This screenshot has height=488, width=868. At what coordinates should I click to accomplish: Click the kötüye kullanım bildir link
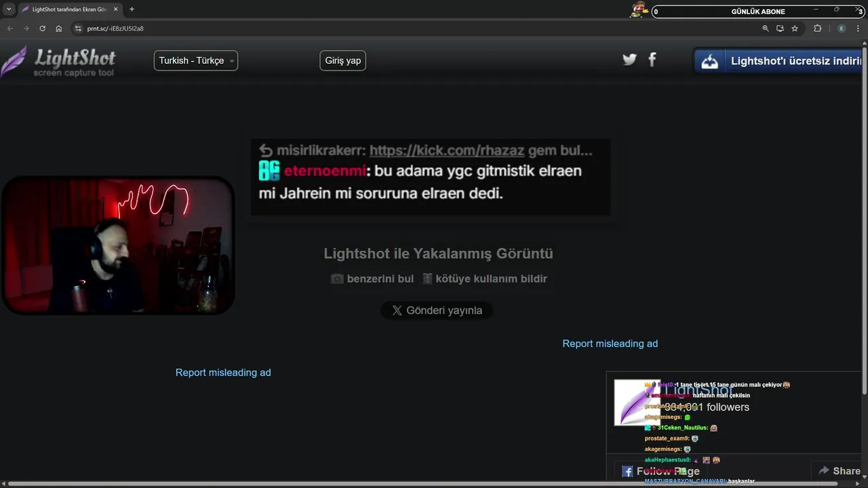(x=484, y=279)
